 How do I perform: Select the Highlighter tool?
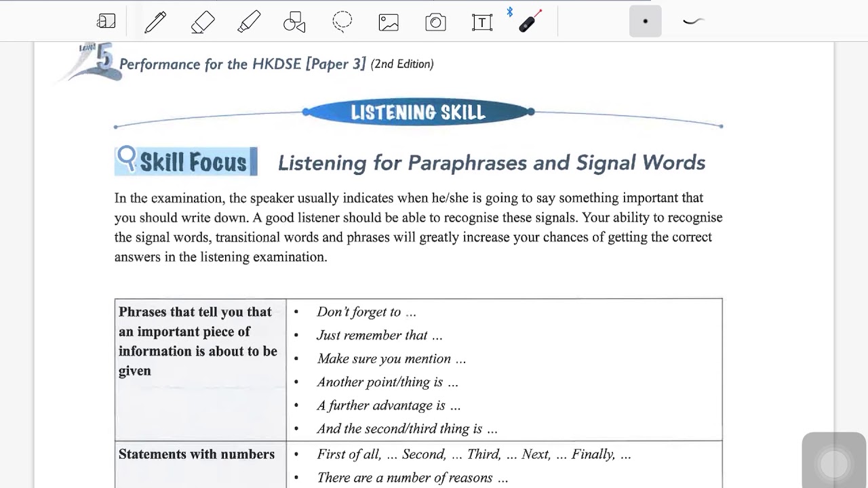coord(249,22)
